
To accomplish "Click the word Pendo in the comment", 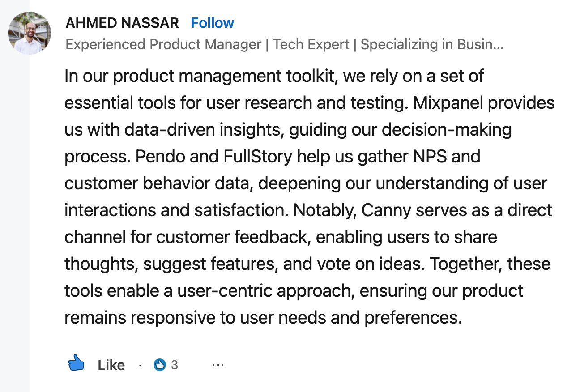I will [x=158, y=157].
